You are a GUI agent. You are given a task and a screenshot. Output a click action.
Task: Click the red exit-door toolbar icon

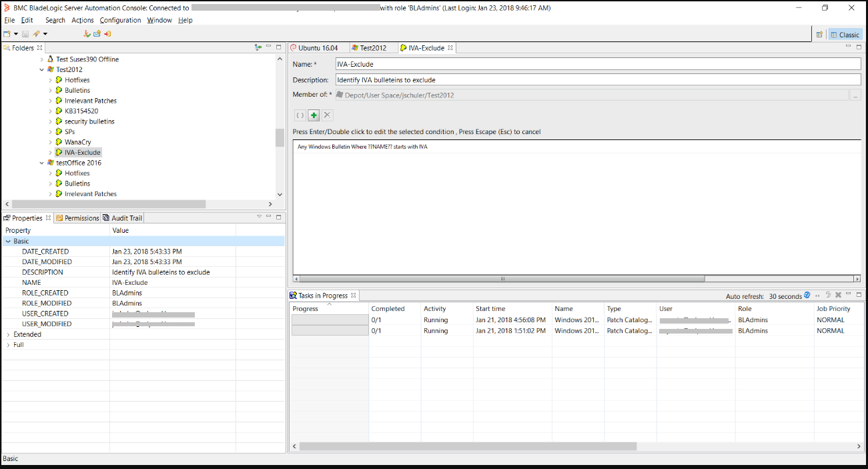pos(107,34)
